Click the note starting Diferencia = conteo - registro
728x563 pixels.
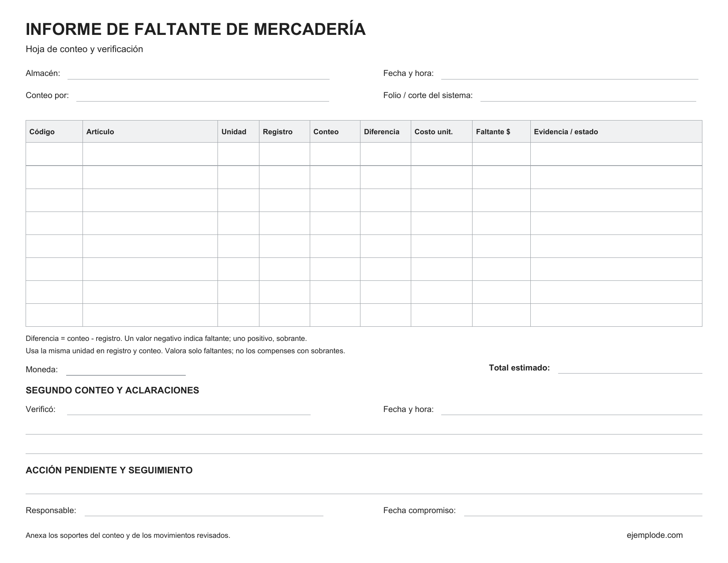click(166, 339)
